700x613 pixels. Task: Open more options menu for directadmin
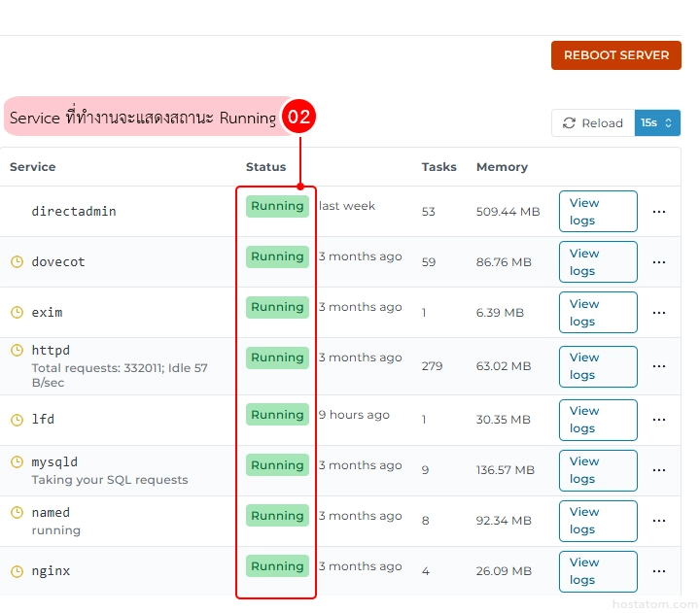point(659,212)
